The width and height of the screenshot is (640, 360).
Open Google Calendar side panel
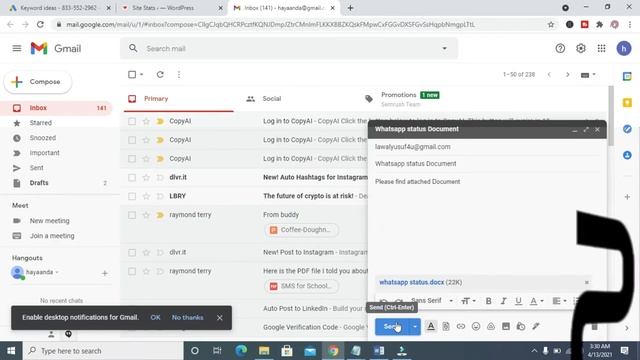coord(627,76)
